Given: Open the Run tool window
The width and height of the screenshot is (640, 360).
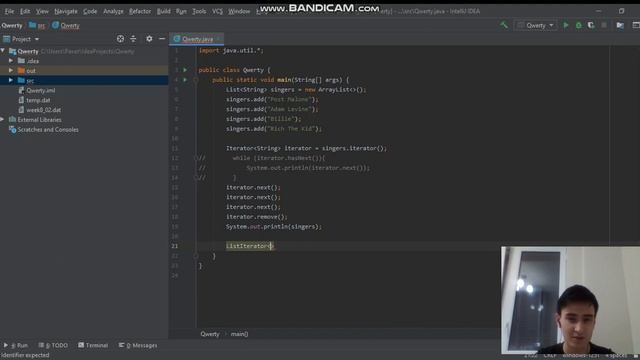Looking at the screenshot, I should [16, 345].
